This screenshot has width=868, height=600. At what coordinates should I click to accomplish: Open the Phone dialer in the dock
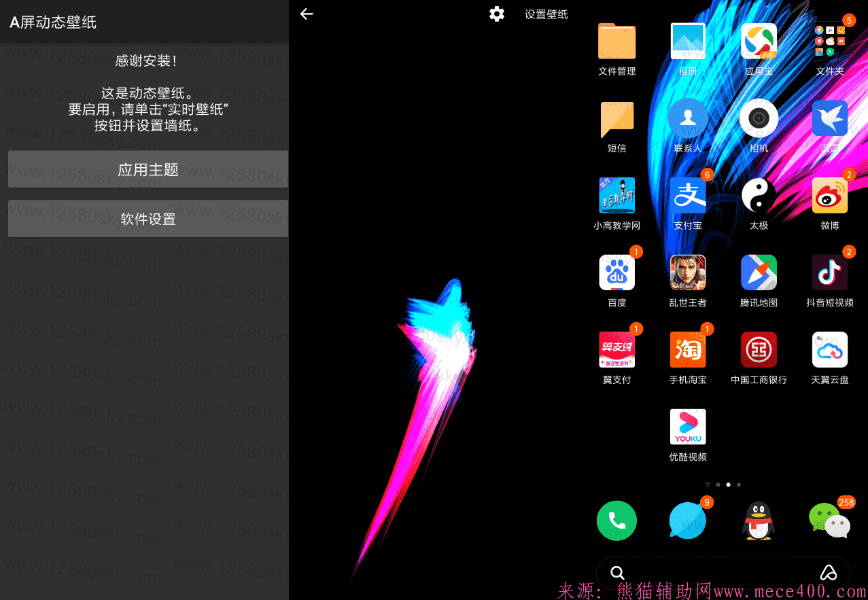(x=616, y=520)
